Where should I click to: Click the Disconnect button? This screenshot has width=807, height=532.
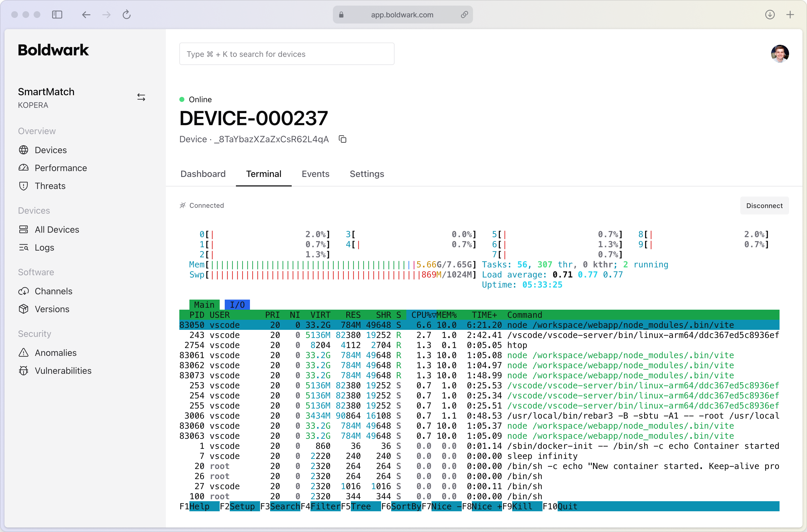[x=764, y=206]
